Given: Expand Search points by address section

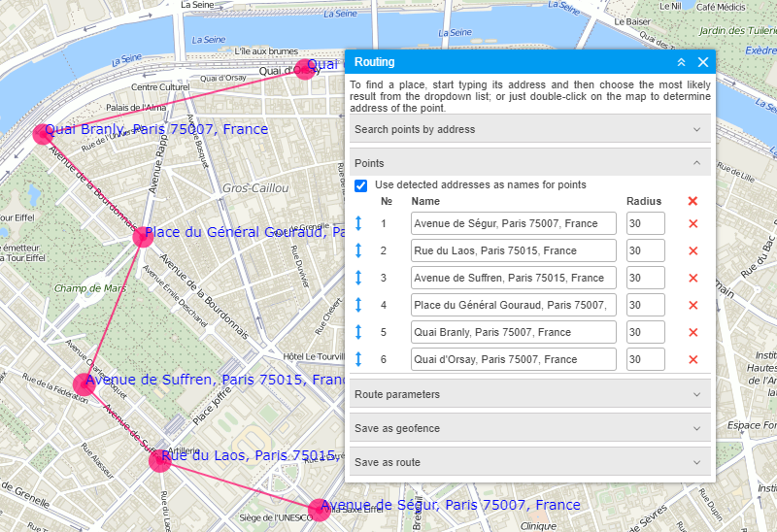Looking at the screenshot, I should [530, 129].
